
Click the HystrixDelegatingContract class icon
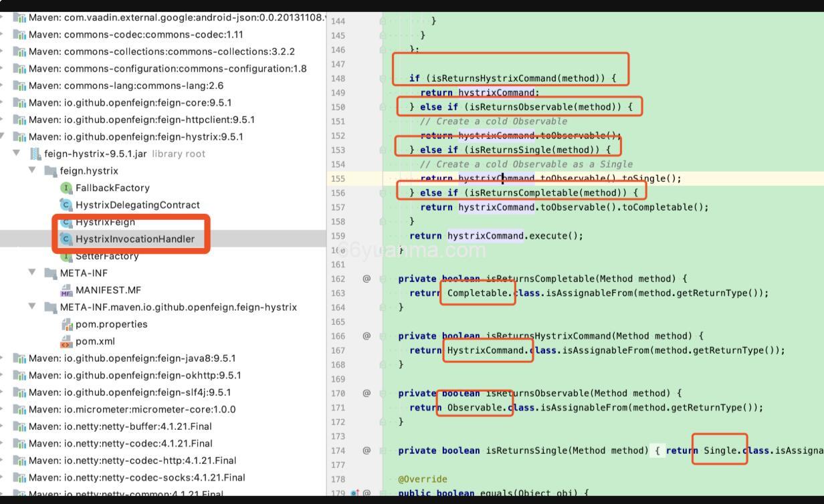pos(66,205)
